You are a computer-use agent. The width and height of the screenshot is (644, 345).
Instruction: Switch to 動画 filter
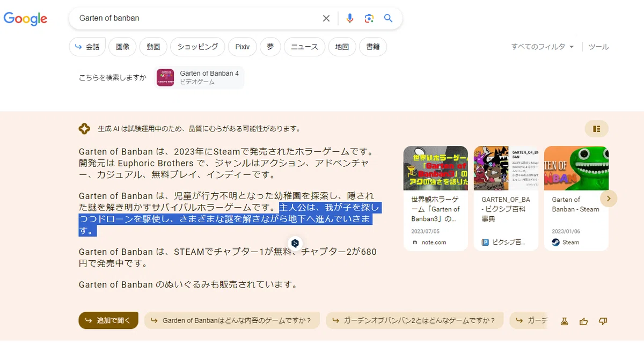point(153,47)
